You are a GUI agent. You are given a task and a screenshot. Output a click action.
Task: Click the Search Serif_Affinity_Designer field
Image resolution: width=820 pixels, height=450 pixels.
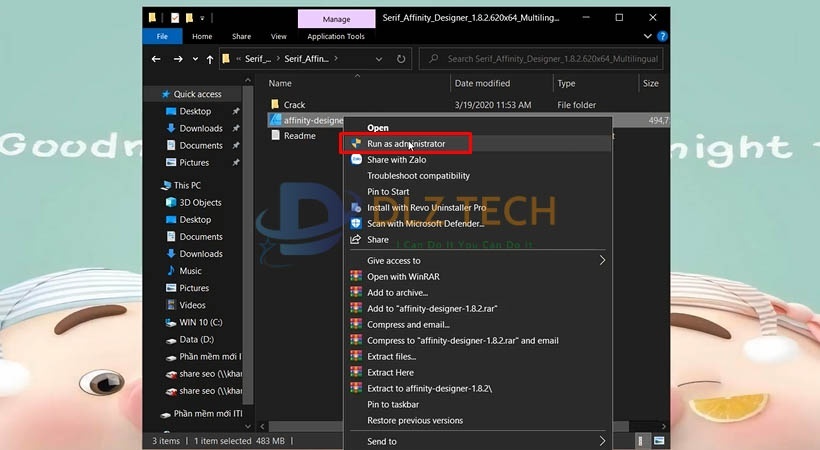[x=541, y=59]
